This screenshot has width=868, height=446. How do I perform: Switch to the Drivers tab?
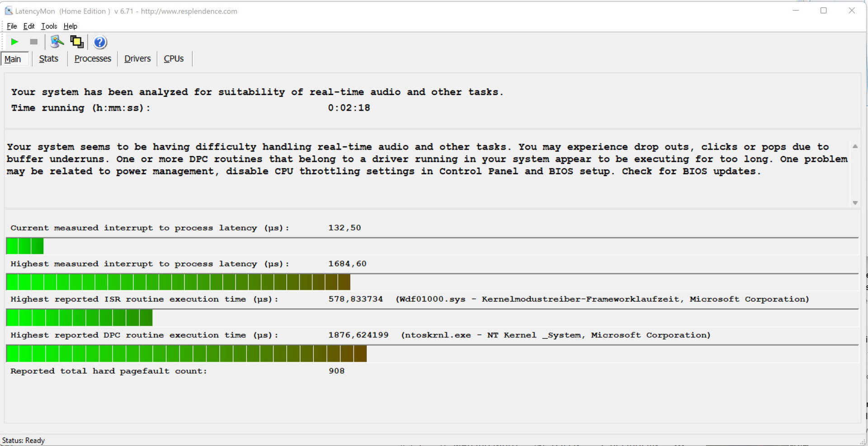tap(137, 59)
